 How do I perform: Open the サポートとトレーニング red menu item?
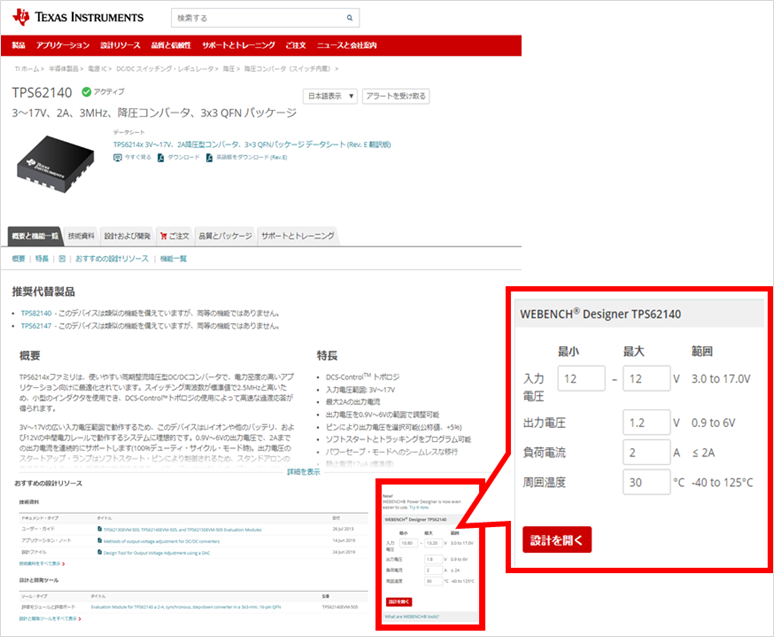238,45
